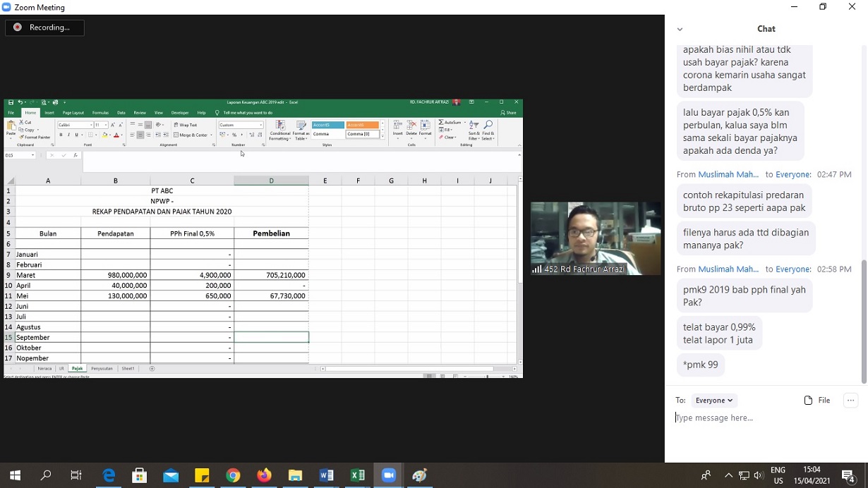Screen dimensions: 868x488
Task: Click the Muslimah Mah... sender name at 02:58 PM
Action: click(728, 269)
